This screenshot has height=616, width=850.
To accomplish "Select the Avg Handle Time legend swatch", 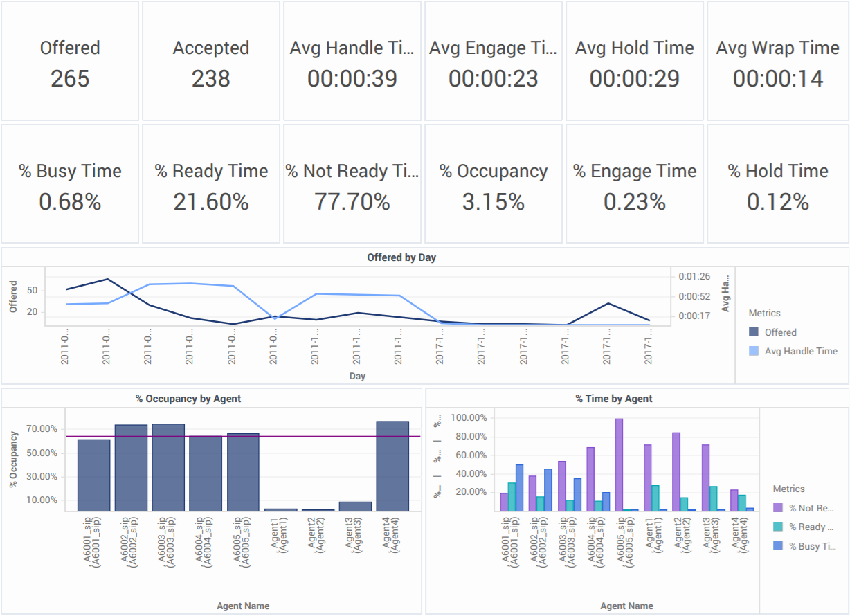I will [754, 351].
